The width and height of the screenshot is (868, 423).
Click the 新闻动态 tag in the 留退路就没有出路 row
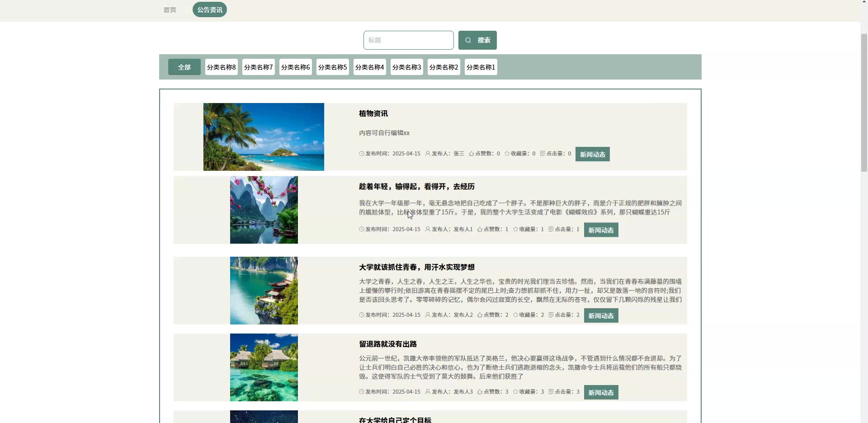point(601,392)
